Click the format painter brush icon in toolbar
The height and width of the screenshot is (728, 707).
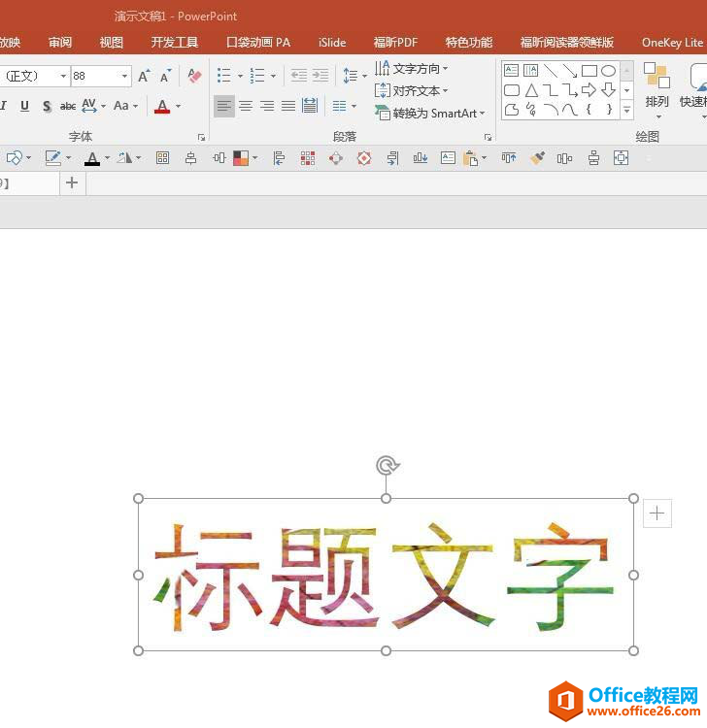[x=537, y=158]
